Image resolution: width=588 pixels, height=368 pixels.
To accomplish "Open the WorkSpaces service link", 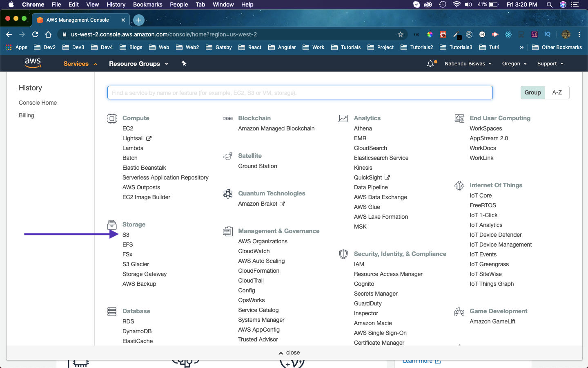I will click(x=486, y=128).
